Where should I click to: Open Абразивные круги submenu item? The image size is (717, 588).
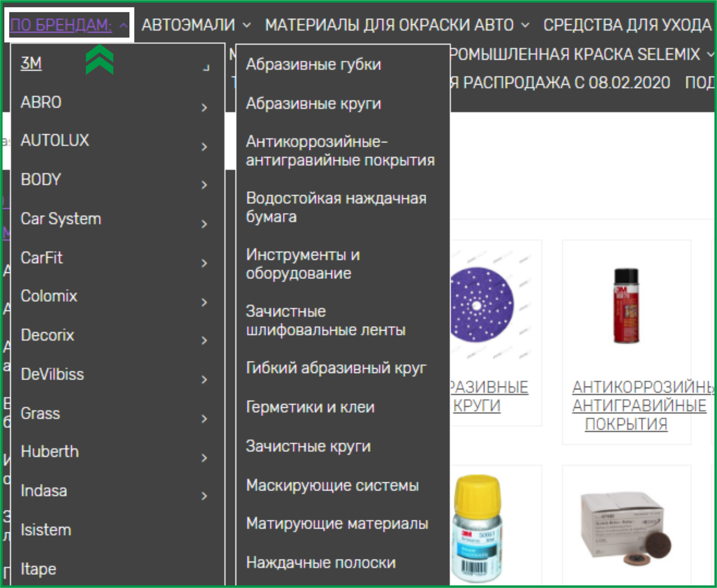click(x=314, y=104)
